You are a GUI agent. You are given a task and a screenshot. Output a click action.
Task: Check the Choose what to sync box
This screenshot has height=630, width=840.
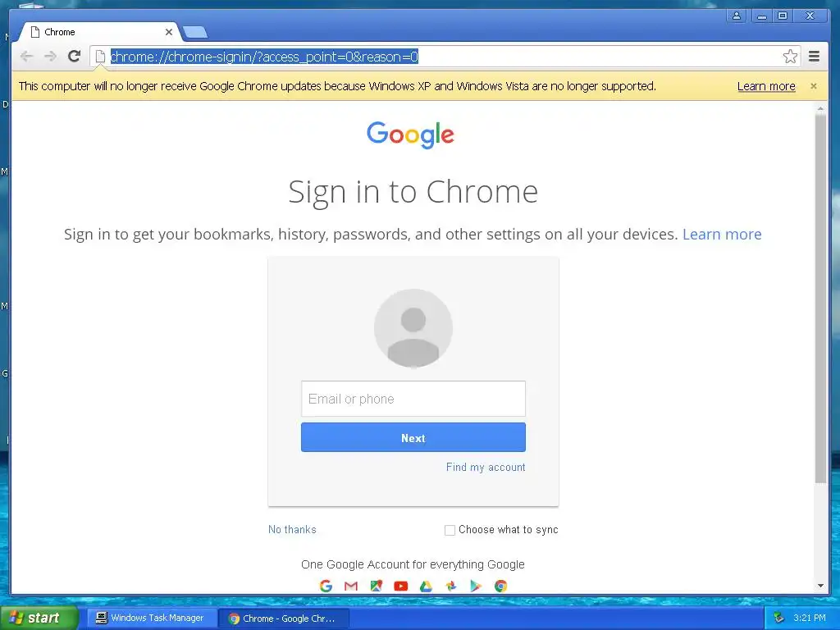pyautogui.click(x=450, y=530)
